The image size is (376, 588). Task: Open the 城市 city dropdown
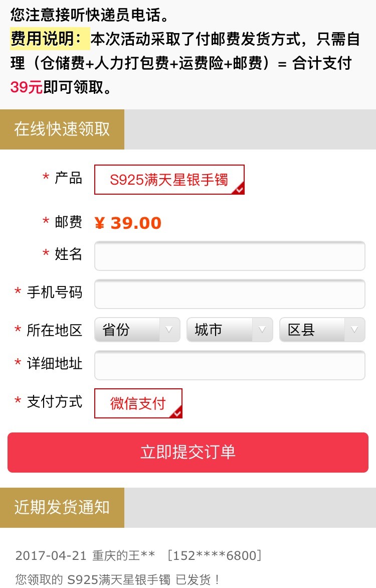[x=230, y=330]
